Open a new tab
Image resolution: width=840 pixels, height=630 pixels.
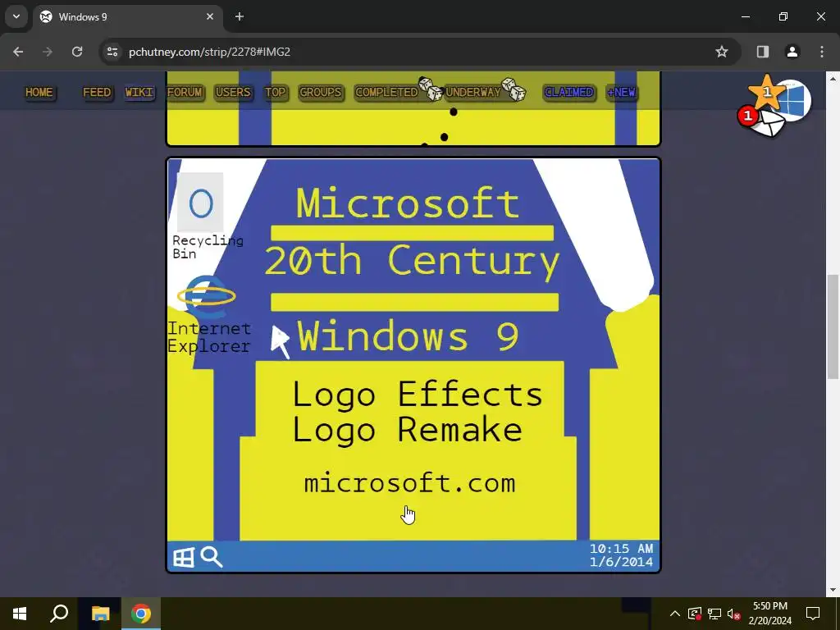point(240,16)
